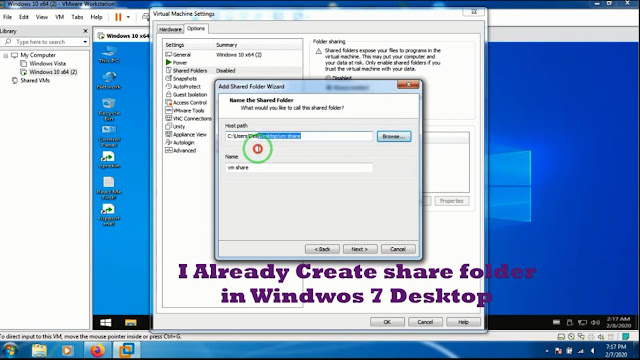The height and width of the screenshot is (360, 640).
Task: Click the host tray volume speaker icon
Action: [x=593, y=351]
